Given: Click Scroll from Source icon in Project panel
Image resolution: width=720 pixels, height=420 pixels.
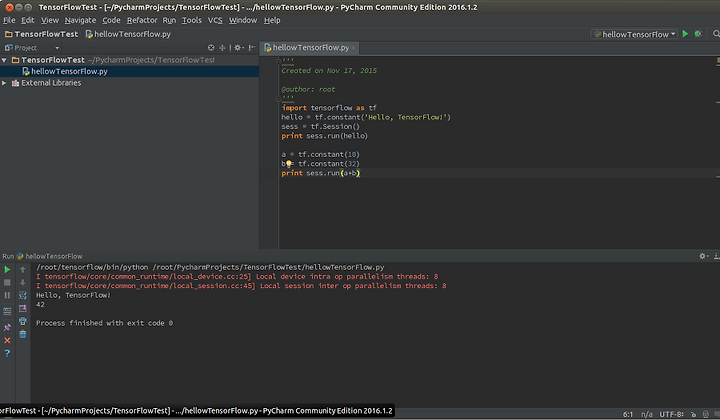Looking at the screenshot, I should click(211, 47).
